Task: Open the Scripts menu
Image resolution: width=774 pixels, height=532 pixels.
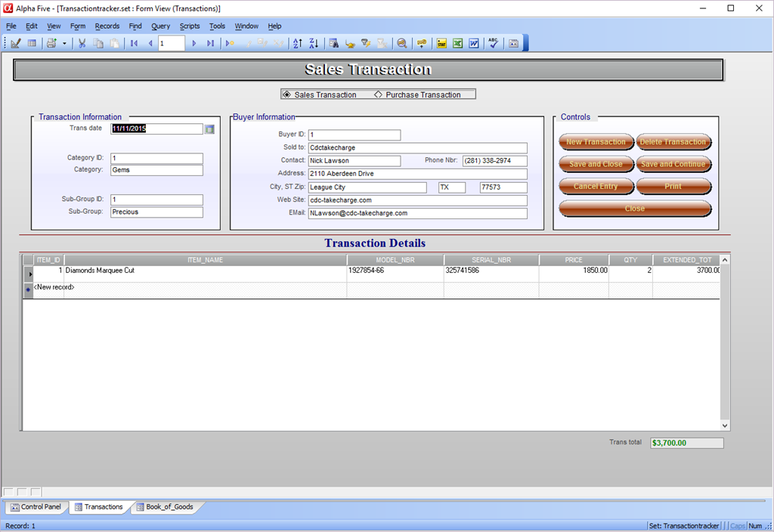Action: pos(189,26)
